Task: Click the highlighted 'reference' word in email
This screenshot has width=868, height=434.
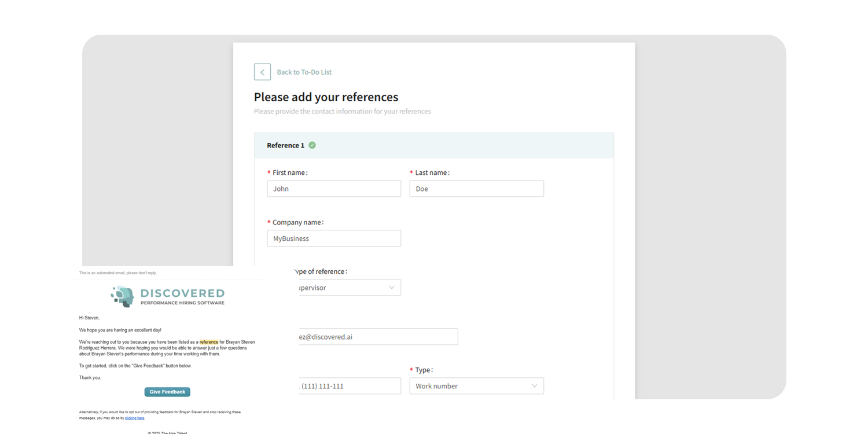Action: [209, 342]
